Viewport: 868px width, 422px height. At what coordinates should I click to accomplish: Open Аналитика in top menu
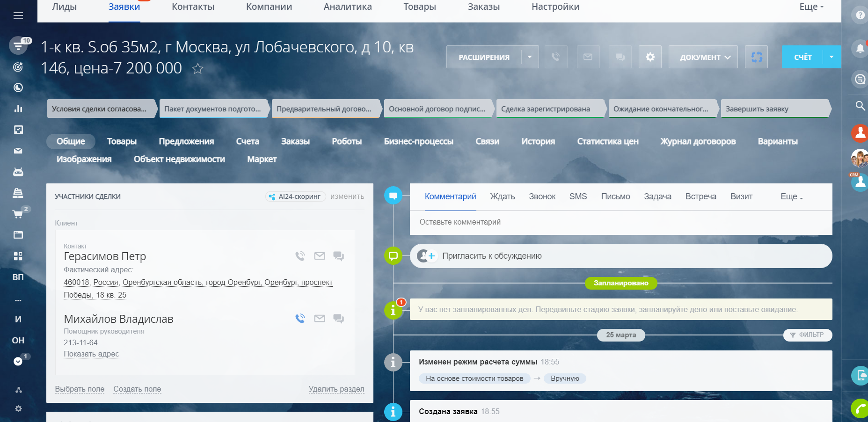[x=348, y=7]
